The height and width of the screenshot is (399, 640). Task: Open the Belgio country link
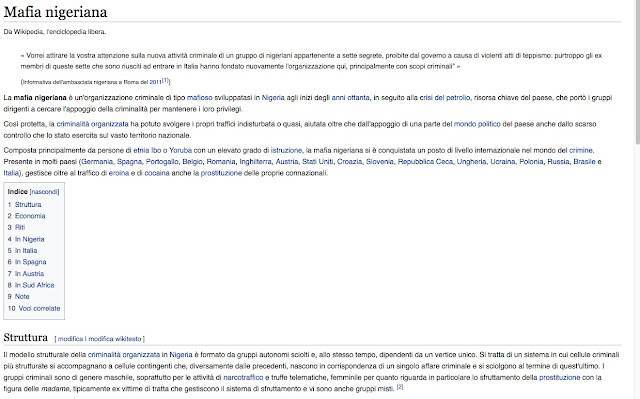tap(192, 162)
